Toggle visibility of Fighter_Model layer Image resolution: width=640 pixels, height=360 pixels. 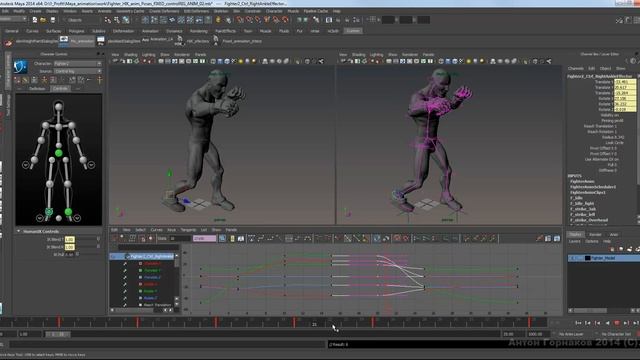pos(572,258)
